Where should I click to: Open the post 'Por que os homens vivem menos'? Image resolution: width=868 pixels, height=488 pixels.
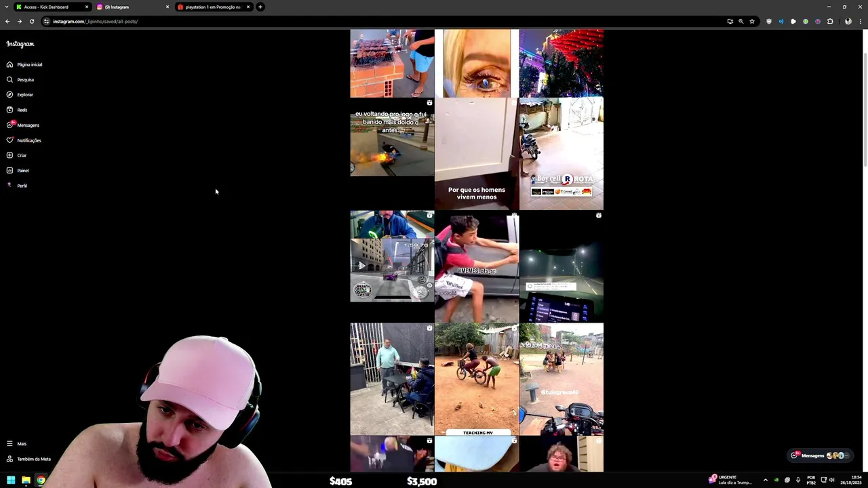[476, 154]
